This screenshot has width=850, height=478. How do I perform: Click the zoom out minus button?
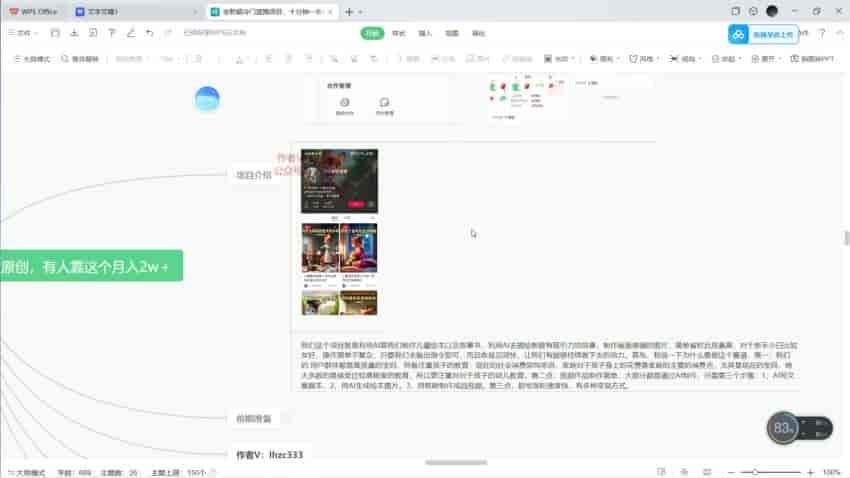pos(731,472)
